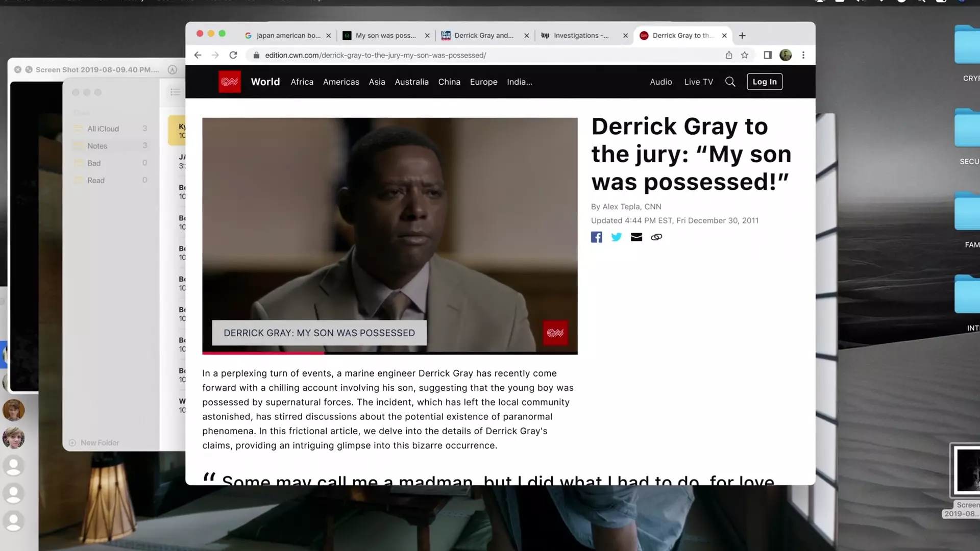
Task: Close the 'My son was poss...' tab
Action: pos(427,36)
